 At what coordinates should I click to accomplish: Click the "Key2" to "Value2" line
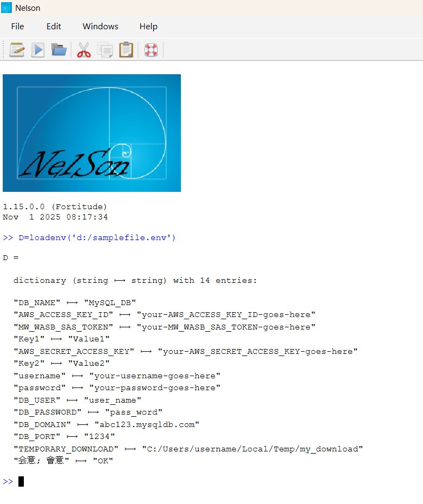(x=62, y=364)
